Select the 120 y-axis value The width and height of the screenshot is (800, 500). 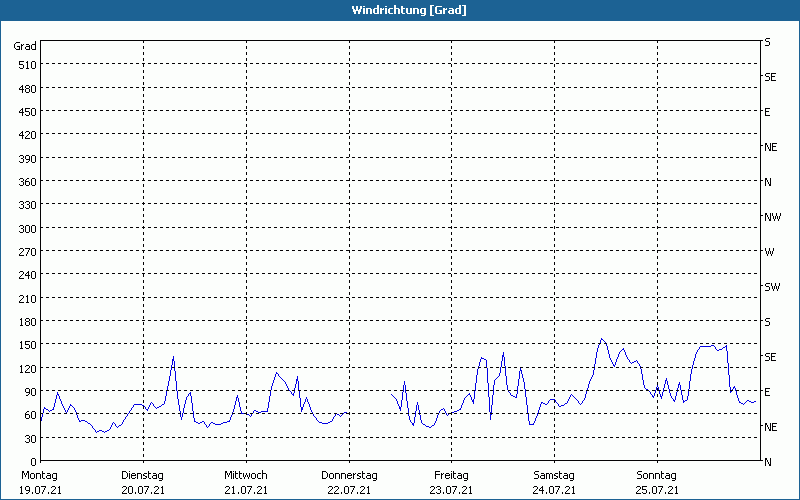click(x=28, y=369)
